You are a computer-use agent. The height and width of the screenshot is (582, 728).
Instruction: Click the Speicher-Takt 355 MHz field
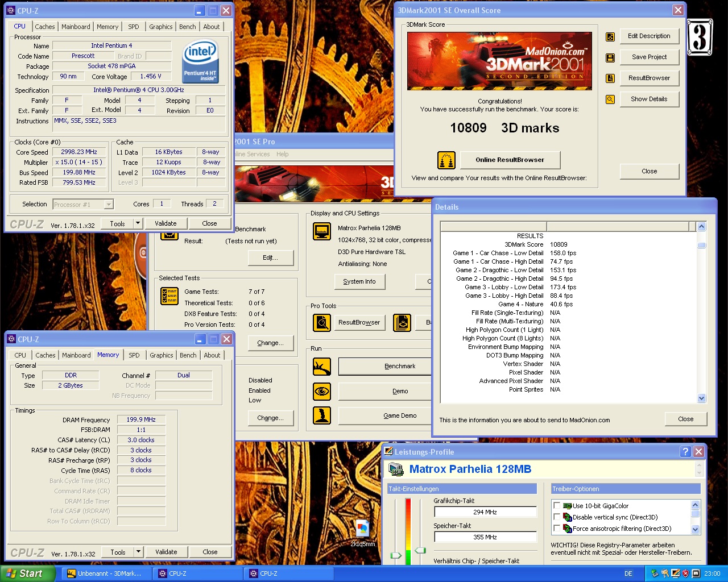485,537
